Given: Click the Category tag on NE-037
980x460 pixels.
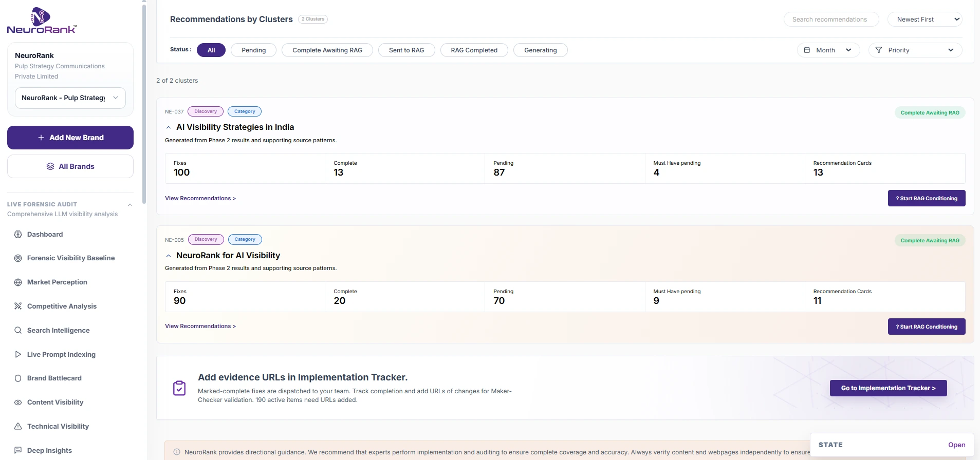Looking at the screenshot, I should click(245, 111).
